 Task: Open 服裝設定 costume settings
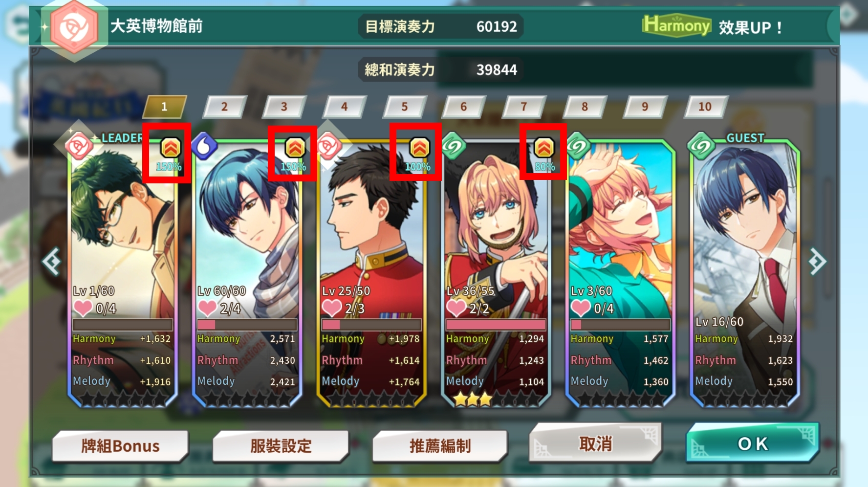281,446
